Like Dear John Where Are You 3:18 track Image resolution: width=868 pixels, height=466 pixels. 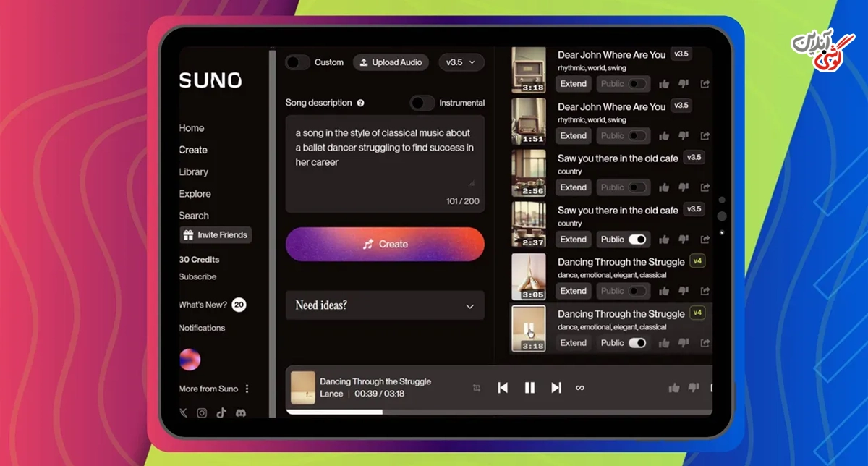click(664, 84)
